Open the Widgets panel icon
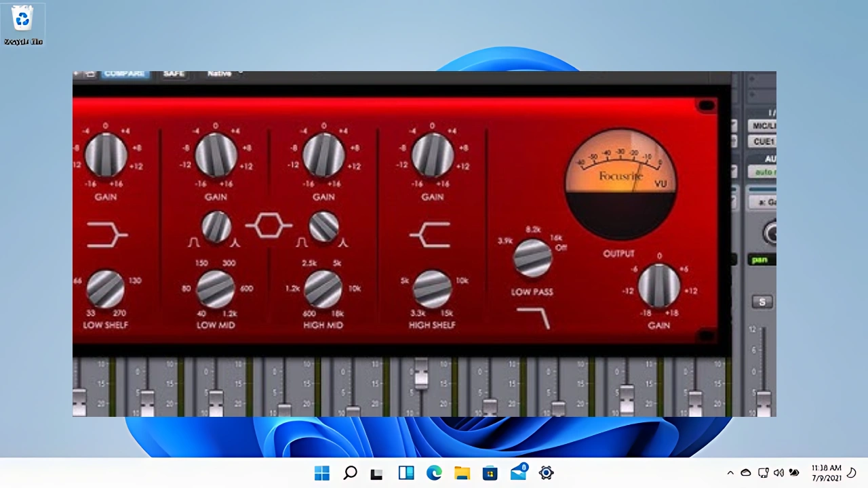868x488 pixels. coord(406,473)
